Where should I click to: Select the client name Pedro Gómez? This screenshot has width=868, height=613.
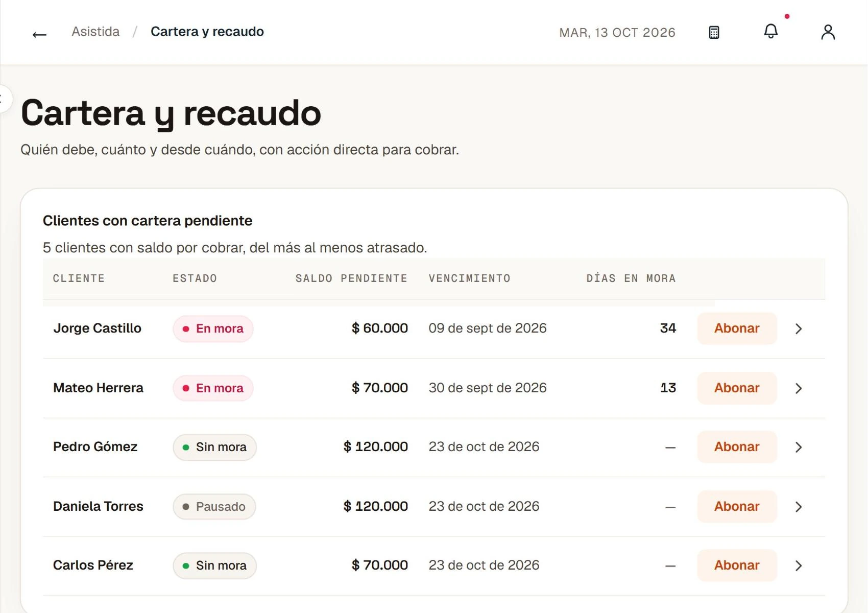[95, 447]
